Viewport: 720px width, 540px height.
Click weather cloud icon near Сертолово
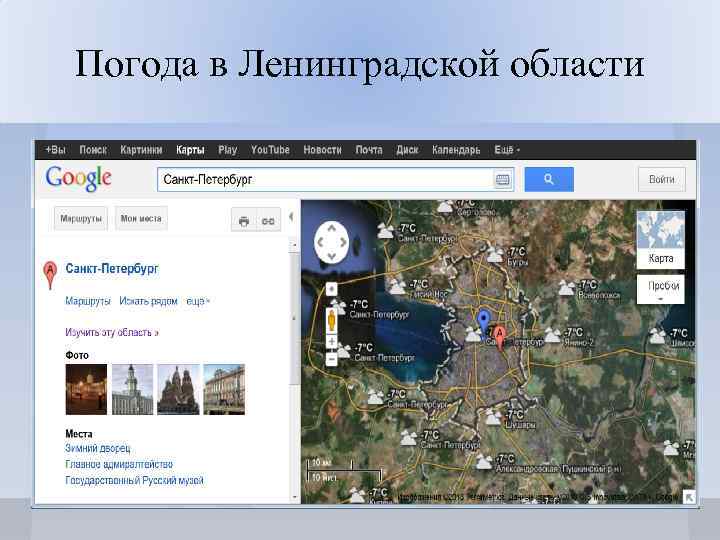(x=445, y=207)
